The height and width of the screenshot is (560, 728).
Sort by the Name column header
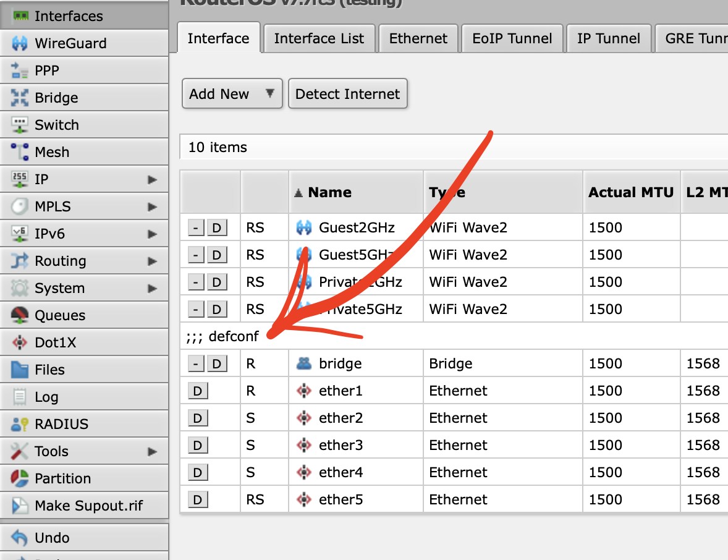coord(329,192)
